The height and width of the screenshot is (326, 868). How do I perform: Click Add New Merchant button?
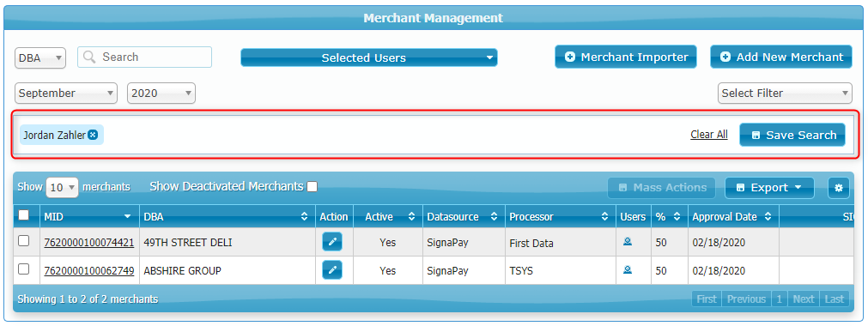click(781, 57)
